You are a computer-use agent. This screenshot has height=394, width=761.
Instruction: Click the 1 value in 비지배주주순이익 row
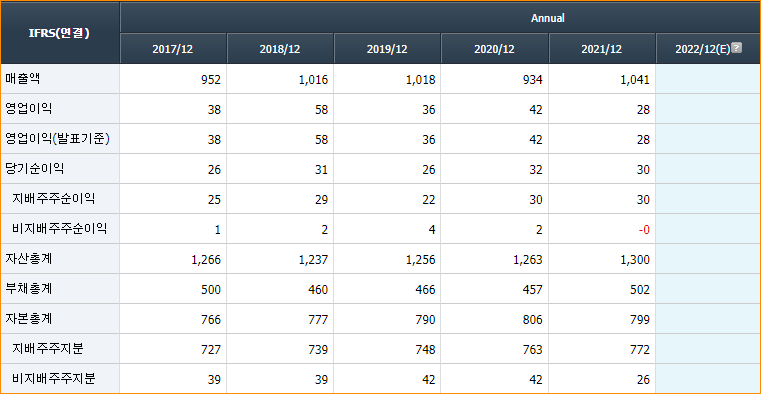[x=218, y=230]
